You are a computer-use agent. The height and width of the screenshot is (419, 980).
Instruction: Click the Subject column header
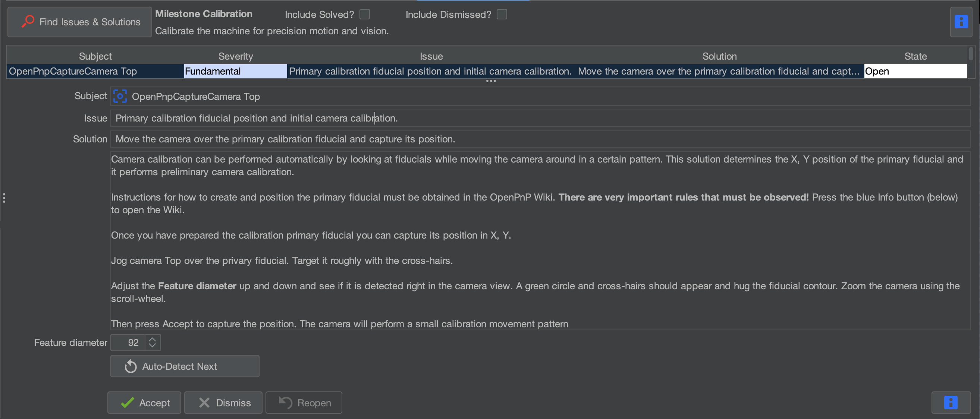[x=95, y=56]
